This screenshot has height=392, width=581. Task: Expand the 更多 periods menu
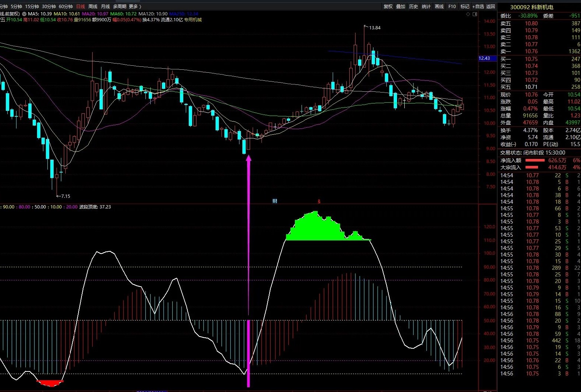(135, 7)
